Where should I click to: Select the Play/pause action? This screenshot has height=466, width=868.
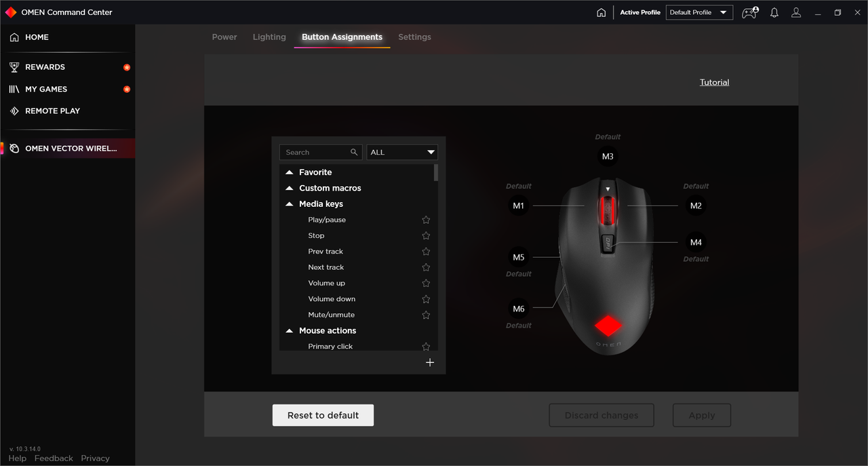pos(327,220)
